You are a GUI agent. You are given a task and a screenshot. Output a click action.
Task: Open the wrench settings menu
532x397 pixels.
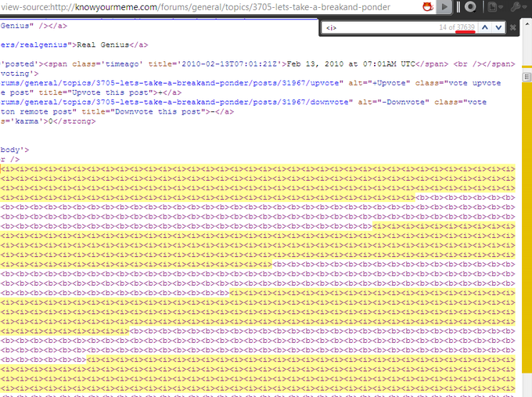(518, 6)
